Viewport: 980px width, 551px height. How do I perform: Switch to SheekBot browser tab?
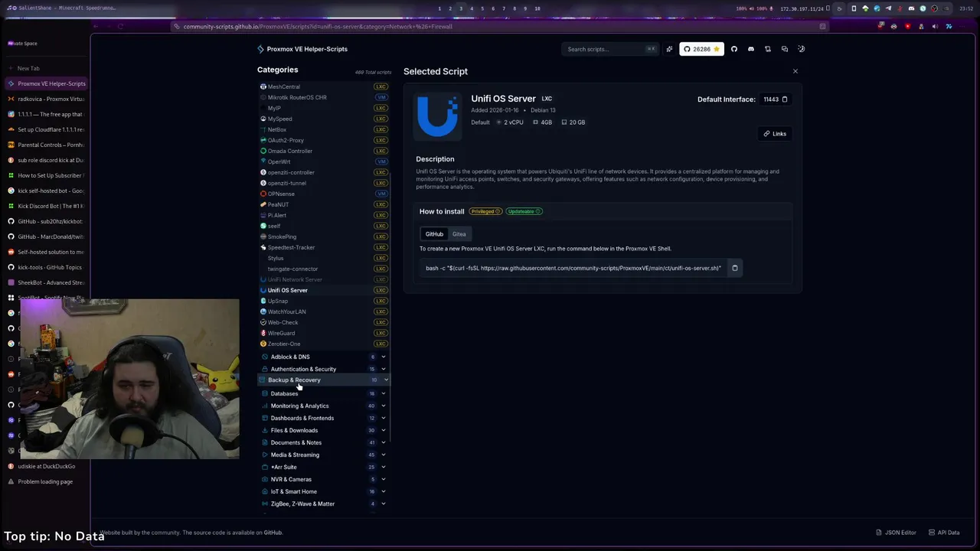[46, 282]
